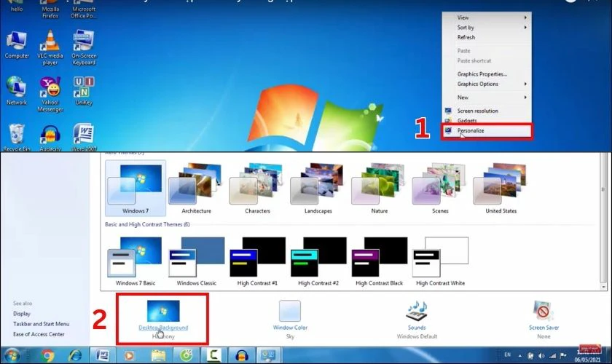Switch to Word in the taskbar

coord(102,355)
